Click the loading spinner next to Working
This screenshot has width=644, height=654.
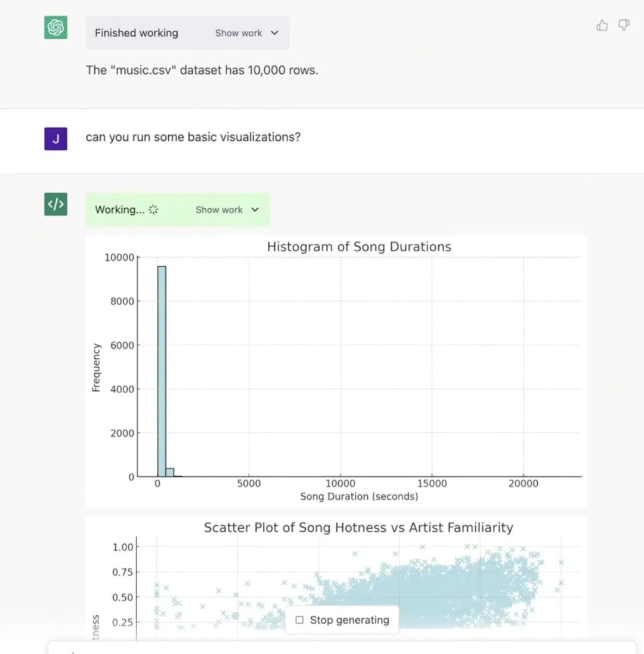point(153,210)
